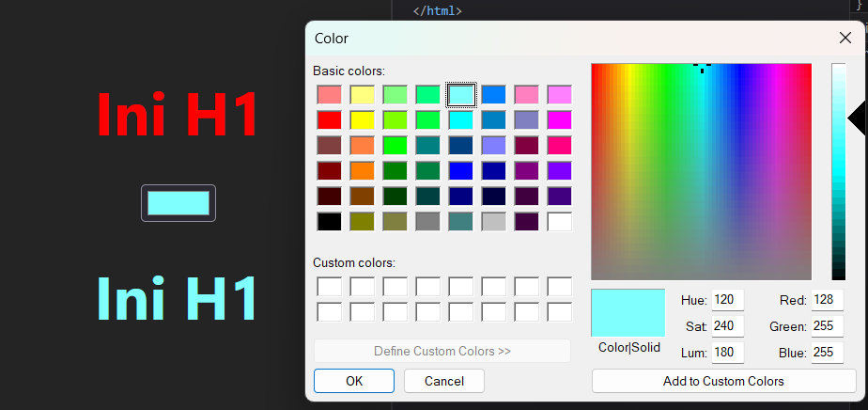Choose pastel green in the top row

pos(395,95)
